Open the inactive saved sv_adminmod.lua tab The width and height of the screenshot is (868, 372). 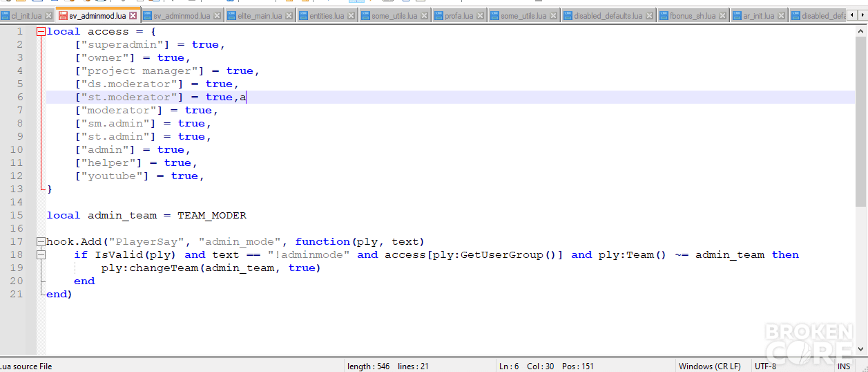click(x=182, y=16)
